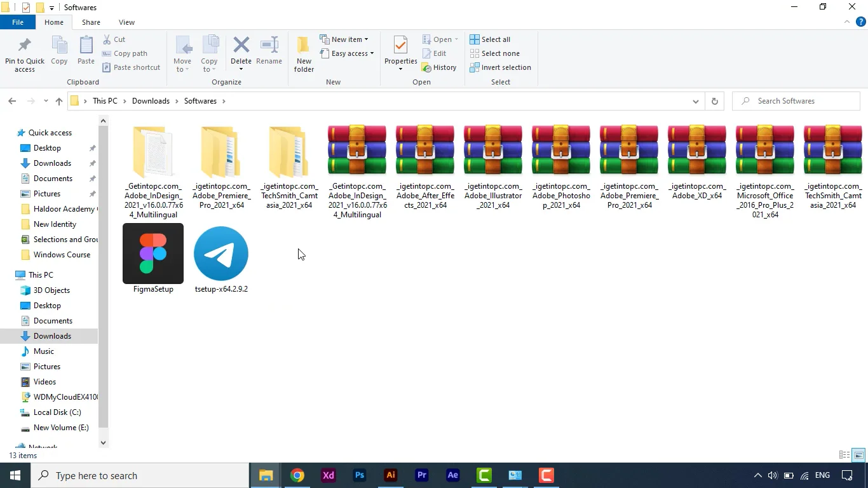The image size is (868, 488).
Task: Click Invert selection
Action: [x=500, y=67]
